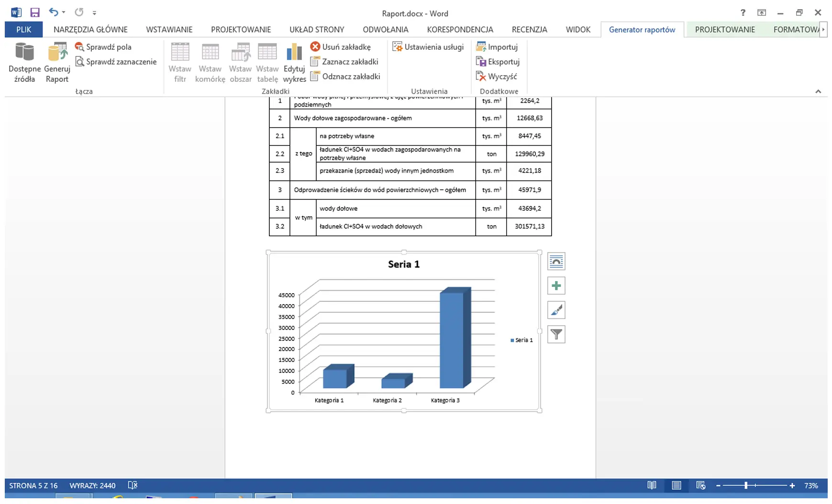Open Customize Quick Access Toolbar dropdown
The width and height of the screenshot is (832, 504).
click(x=94, y=13)
